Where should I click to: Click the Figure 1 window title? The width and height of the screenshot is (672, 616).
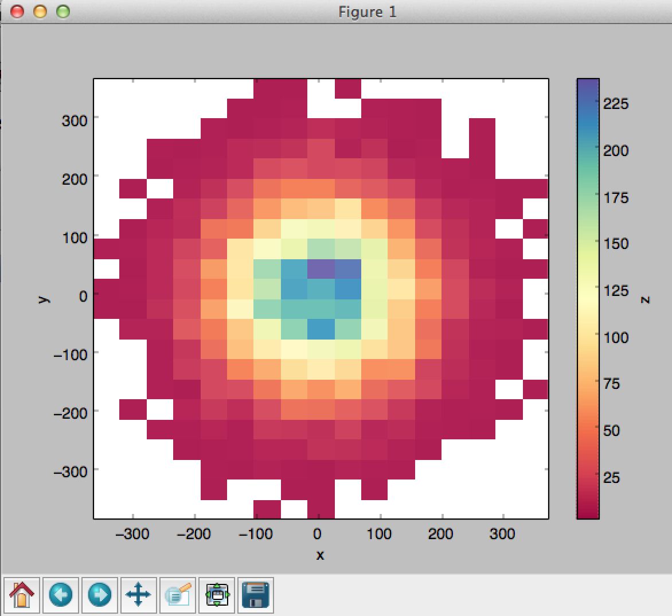pos(368,11)
